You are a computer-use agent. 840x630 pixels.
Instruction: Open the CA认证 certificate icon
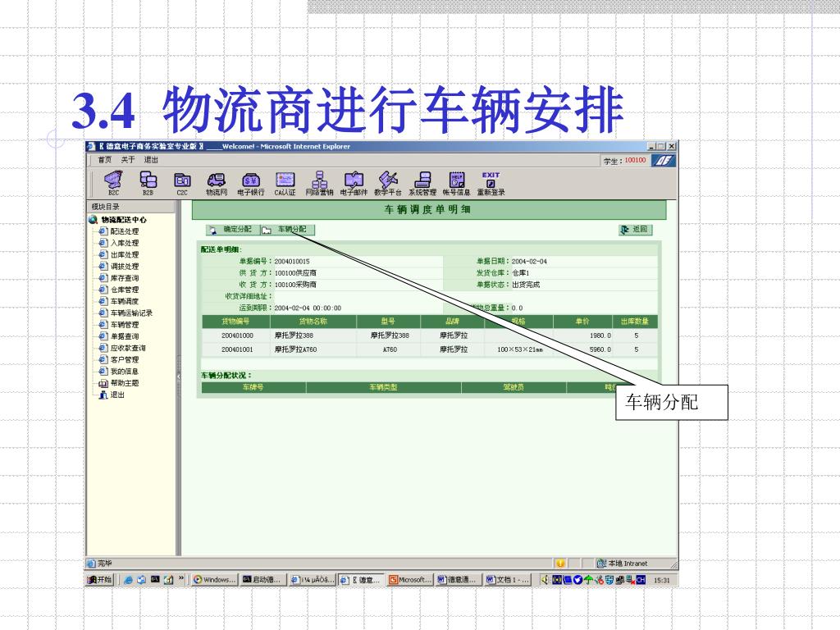point(285,183)
